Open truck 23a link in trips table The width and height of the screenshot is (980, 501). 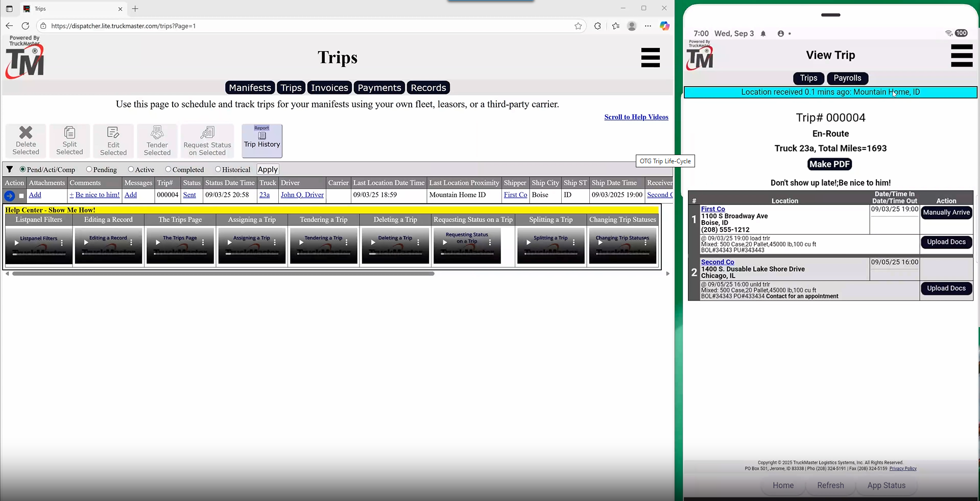[x=265, y=195]
